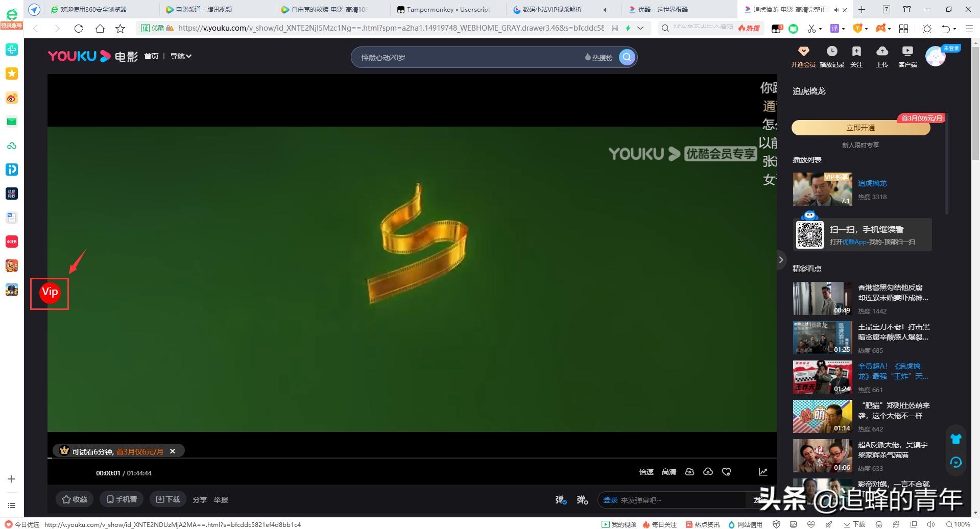Bookmark this page with the star icon
The width and height of the screenshot is (980, 529).
pyautogui.click(x=121, y=29)
